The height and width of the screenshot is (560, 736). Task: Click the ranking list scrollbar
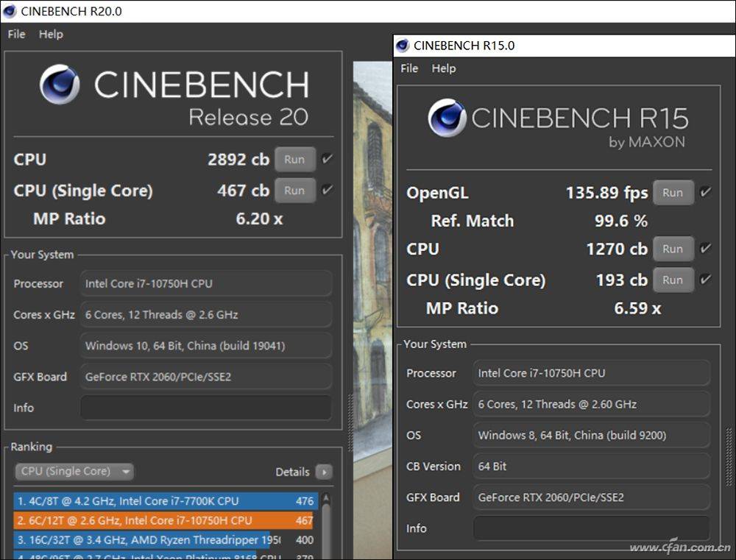tap(325, 526)
